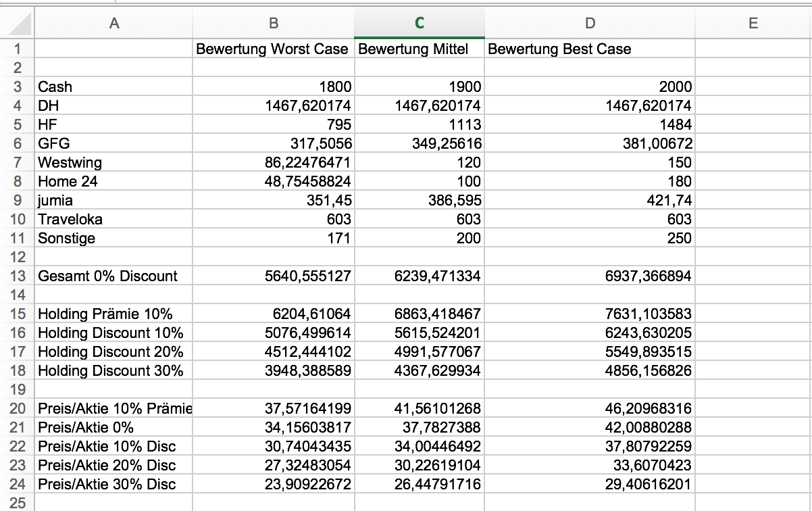Click 'Holding Discount 20%' cell
The image size is (812, 511).
pos(113,351)
